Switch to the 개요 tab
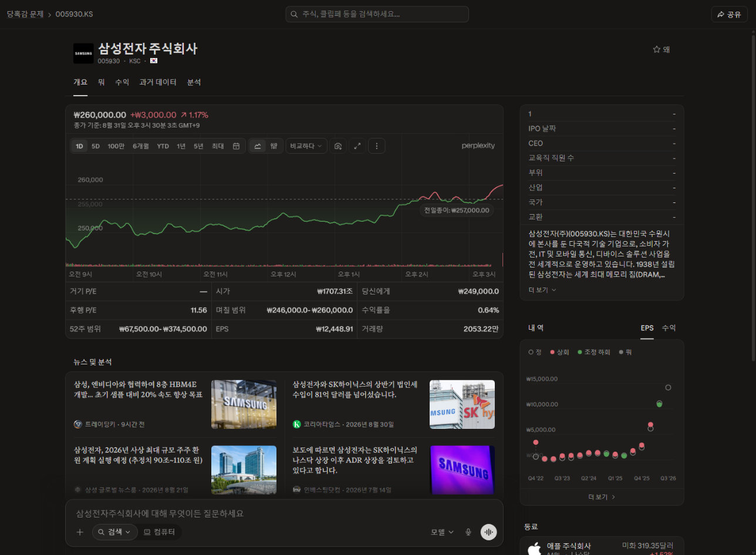Screen dimensions: 756x555 80,82
